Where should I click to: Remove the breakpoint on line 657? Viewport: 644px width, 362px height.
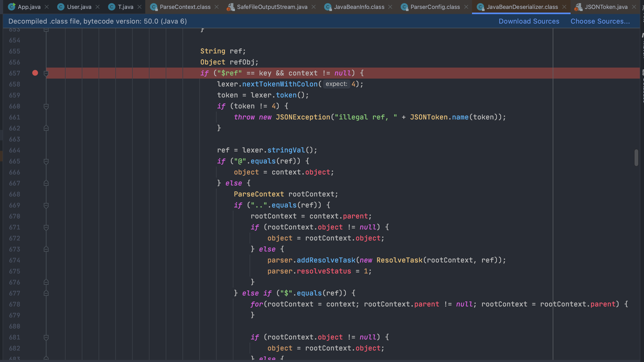pyautogui.click(x=35, y=73)
